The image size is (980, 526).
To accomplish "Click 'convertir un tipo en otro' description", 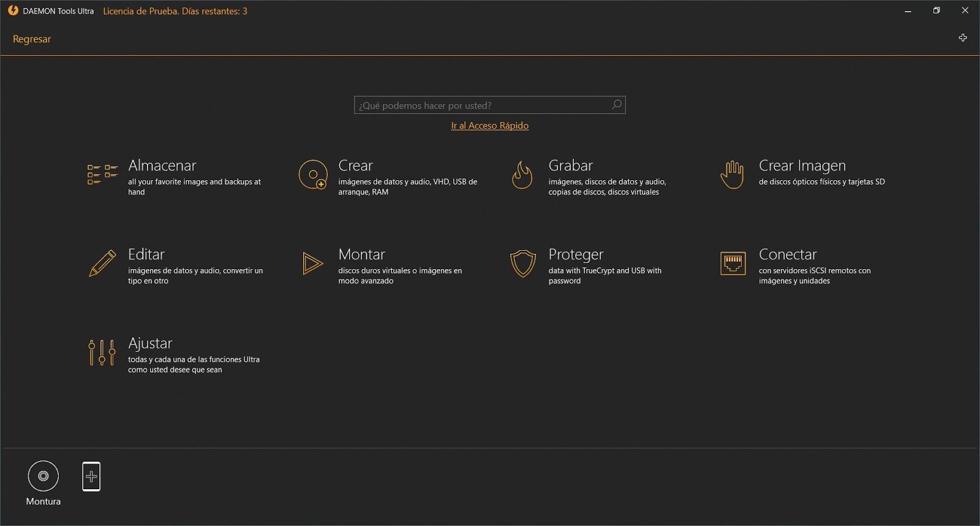I will pos(195,276).
